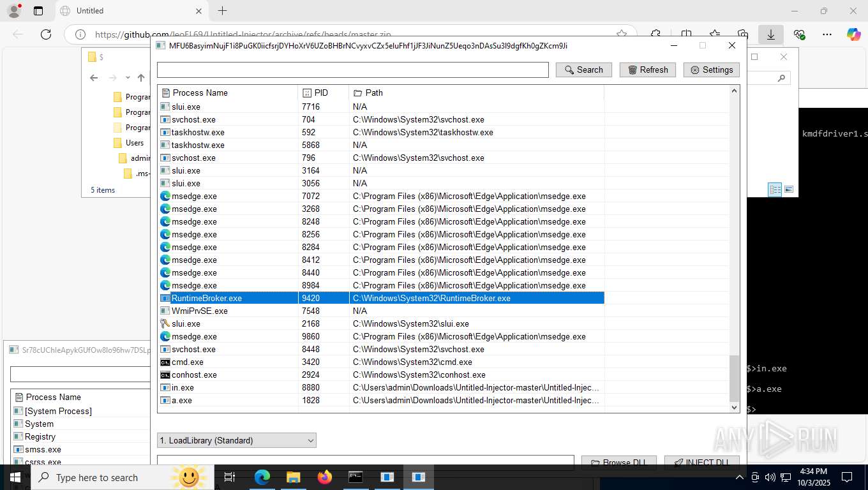Click the Edge address bar URL
868x490 pixels.
coord(243,35)
